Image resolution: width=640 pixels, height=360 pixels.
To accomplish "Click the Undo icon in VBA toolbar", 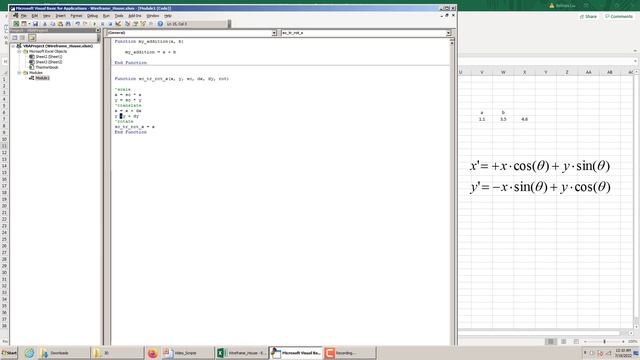I will pyautogui.click(x=77, y=24).
